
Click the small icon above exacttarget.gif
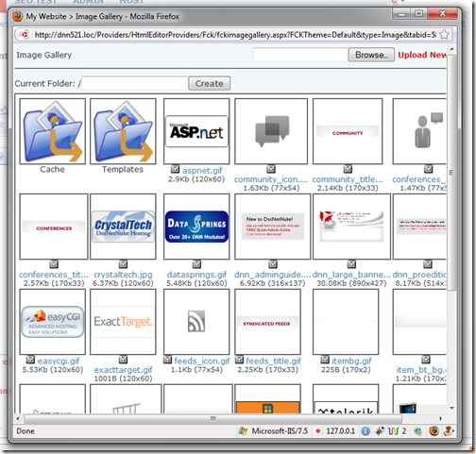123,360
